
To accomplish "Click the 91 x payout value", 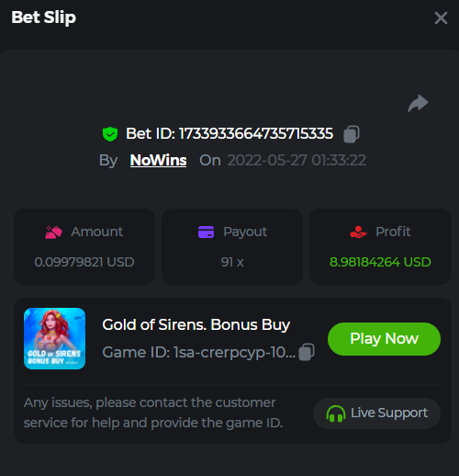I will (x=232, y=262).
